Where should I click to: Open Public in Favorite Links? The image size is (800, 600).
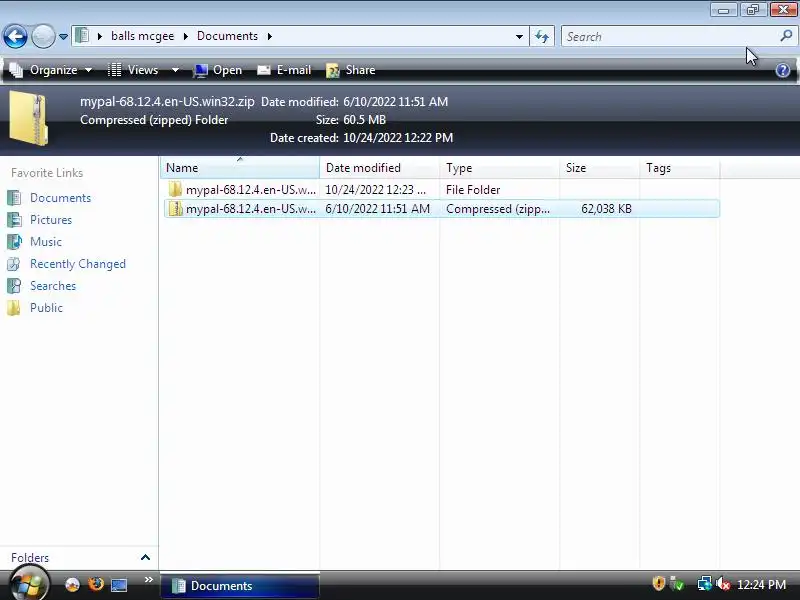point(46,308)
